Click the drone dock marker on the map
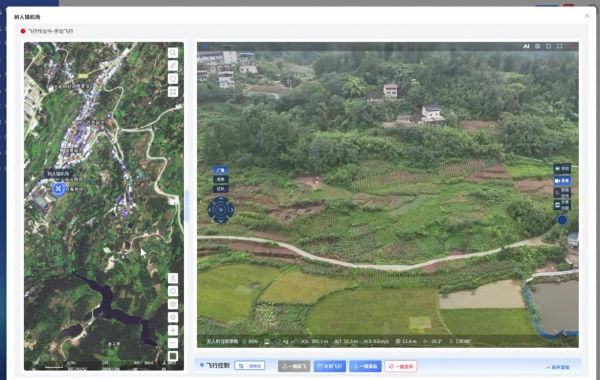 59,189
